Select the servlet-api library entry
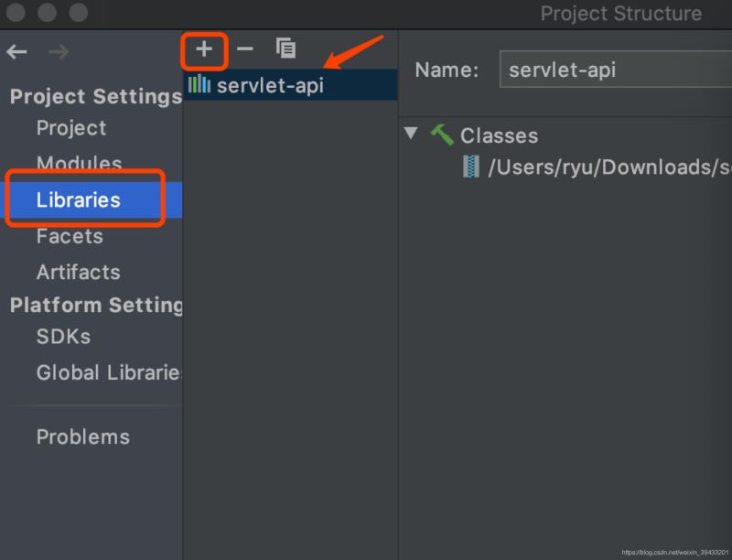732x560 pixels. [x=270, y=85]
